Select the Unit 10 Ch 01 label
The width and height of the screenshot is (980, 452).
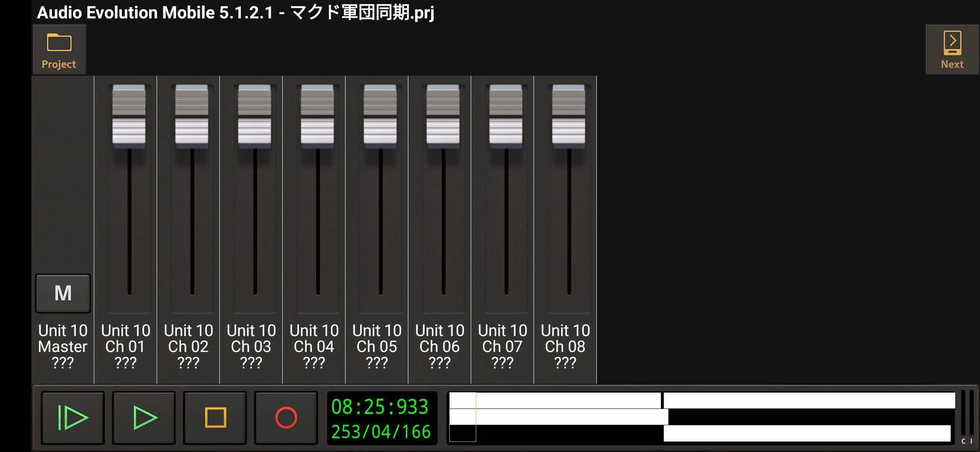coord(126,347)
